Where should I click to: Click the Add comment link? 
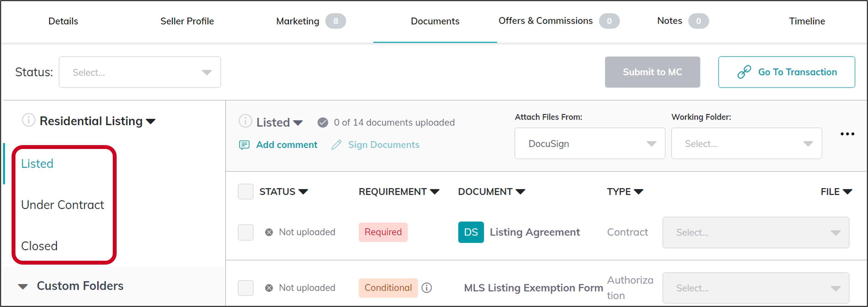coord(286,145)
